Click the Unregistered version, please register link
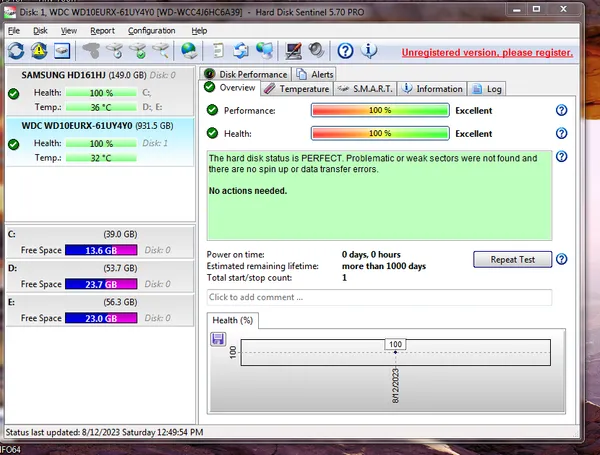The width and height of the screenshot is (600, 455). click(x=487, y=52)
